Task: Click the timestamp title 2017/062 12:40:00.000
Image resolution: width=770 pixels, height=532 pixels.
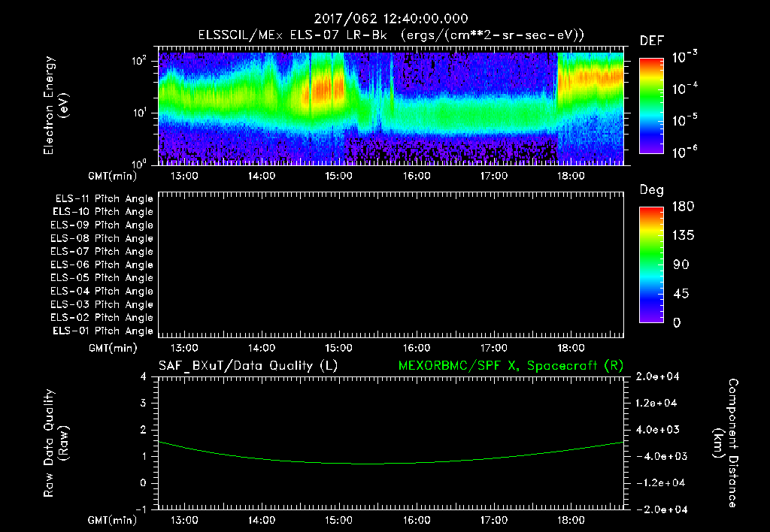Action: tap(391, 19)
